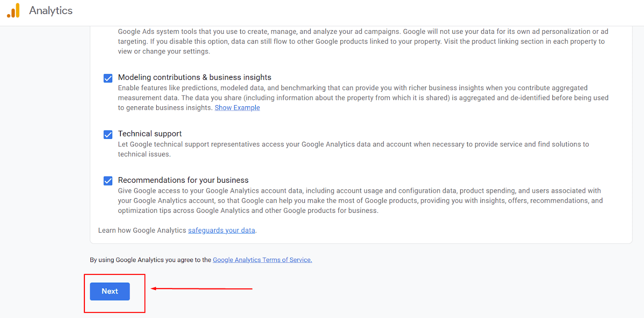The image size is (644, 318).
Task: Disable the "Technical support" data sharing option
Action: (107, 134)
